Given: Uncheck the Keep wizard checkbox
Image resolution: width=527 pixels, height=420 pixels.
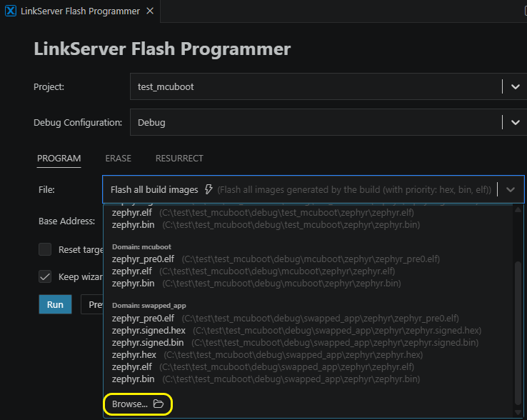Looking at the screenshot, I should pyautogui.click(x=45, y=276).
